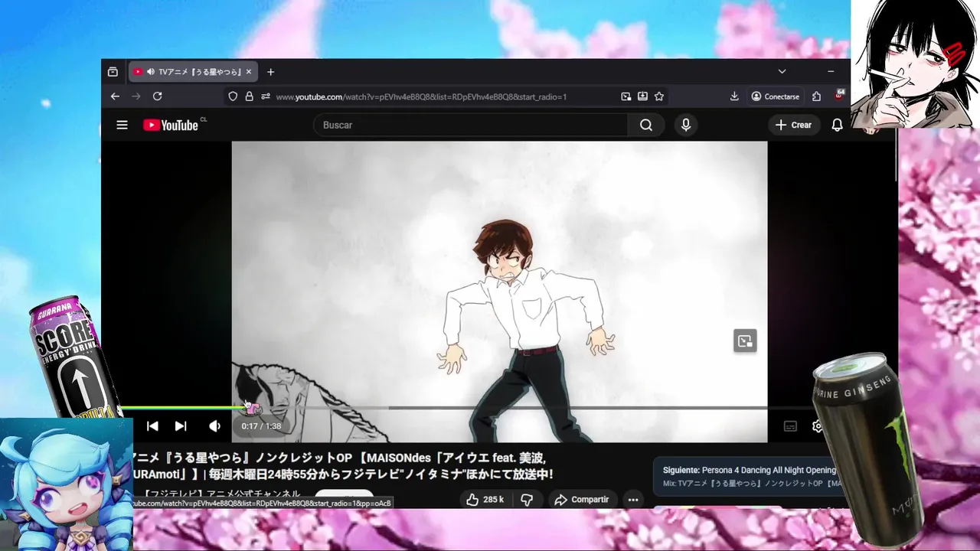
Task: Open more actions three-dot menu
Action: 633,500
